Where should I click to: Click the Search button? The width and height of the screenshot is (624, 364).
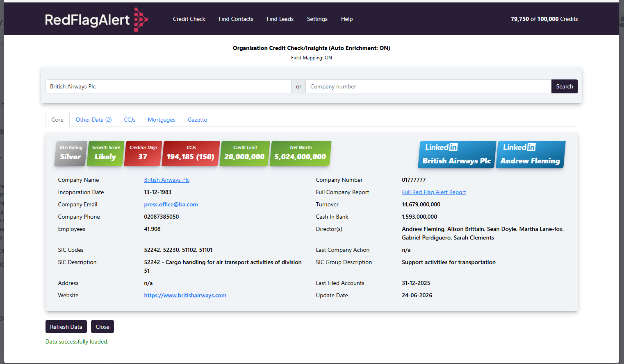point(565,86)
